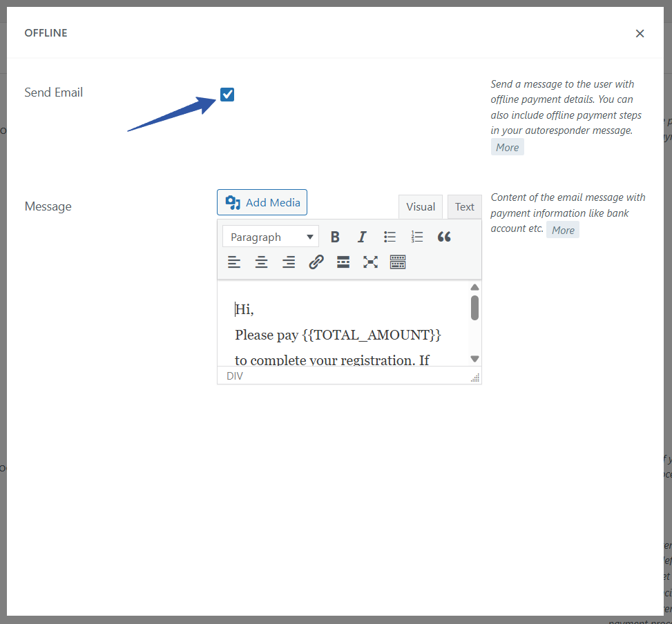Align text to the left
Image resolution: width=672 pixels, height=624 pixels.
coord(235,262)
